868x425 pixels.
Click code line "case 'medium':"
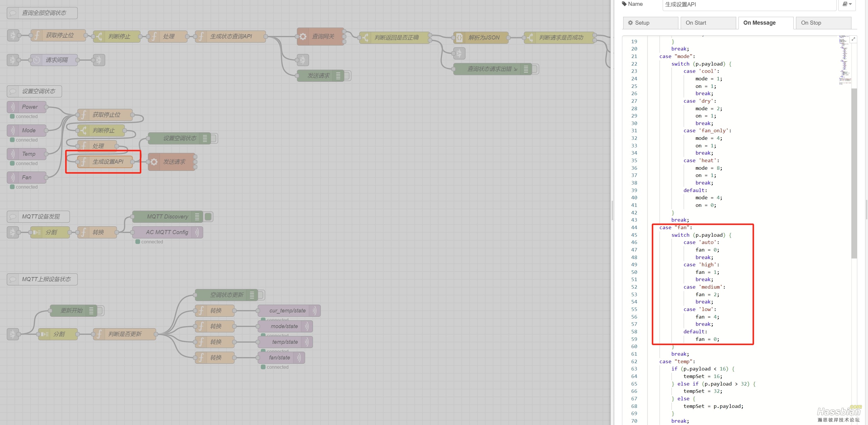point(704,287)
